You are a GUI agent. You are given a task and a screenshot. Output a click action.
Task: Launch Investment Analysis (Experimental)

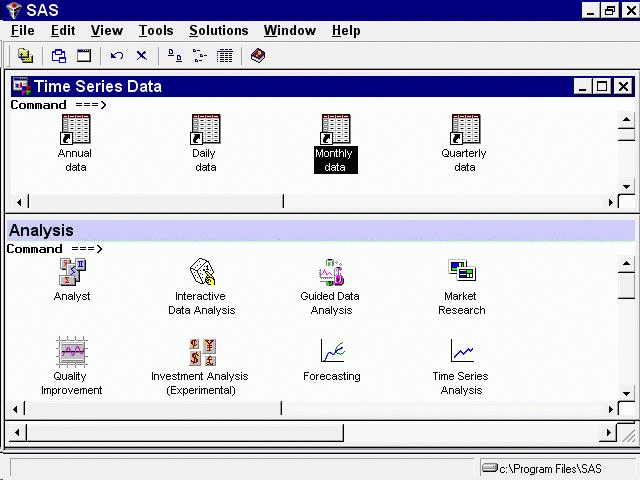[x=202, y=352]
